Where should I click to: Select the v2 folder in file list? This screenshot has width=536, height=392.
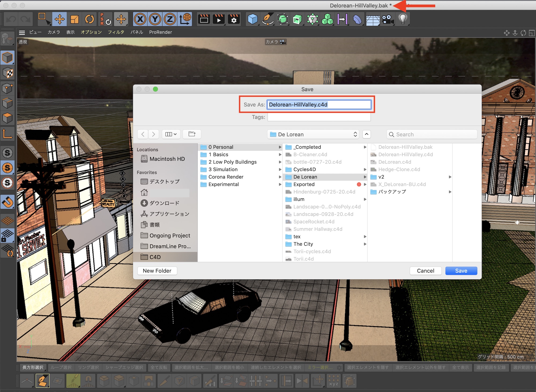coord(381,177)
